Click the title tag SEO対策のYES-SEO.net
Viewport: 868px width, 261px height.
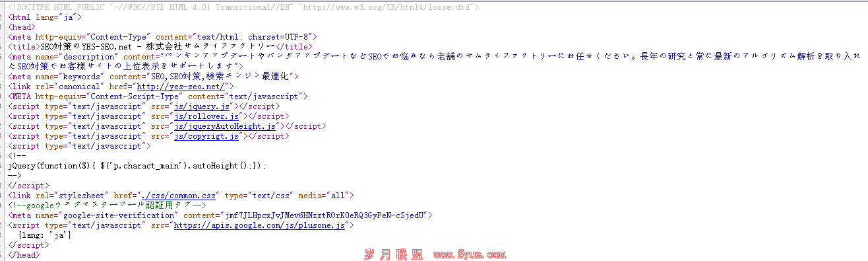pyautogui.click(x=160, y=47)
